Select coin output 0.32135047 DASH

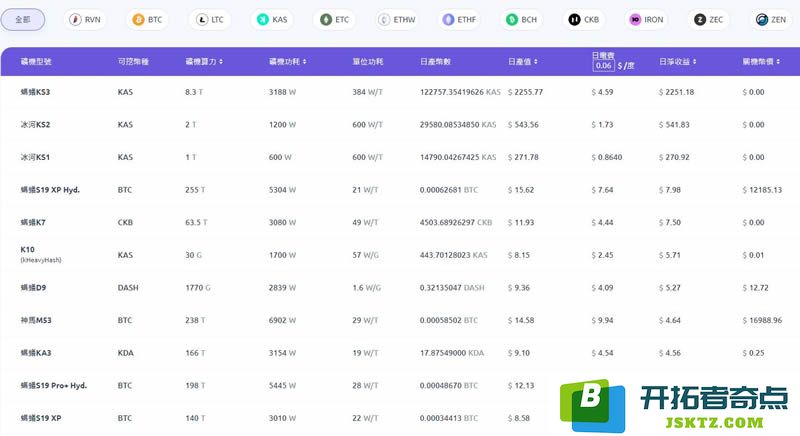coord(452,288)
